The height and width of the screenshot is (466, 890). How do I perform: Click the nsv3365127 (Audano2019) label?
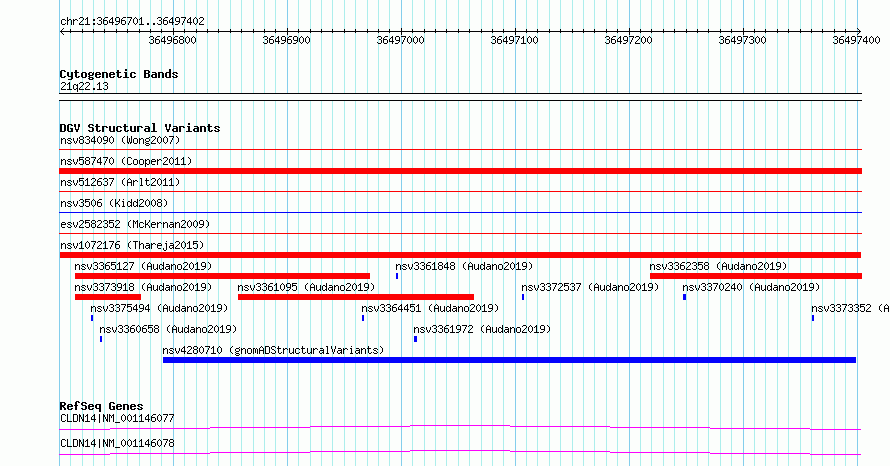pos(143,266)
